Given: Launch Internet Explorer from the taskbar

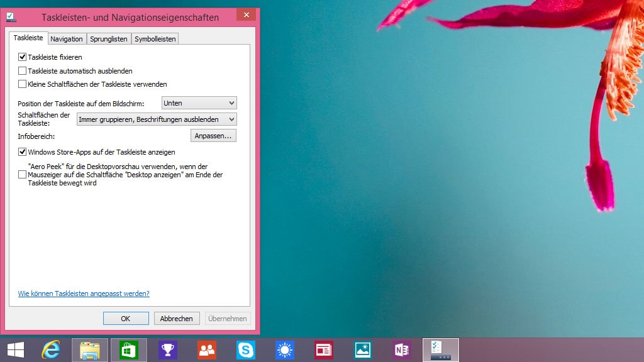Looking at the screenshot, I should (51, 350).
